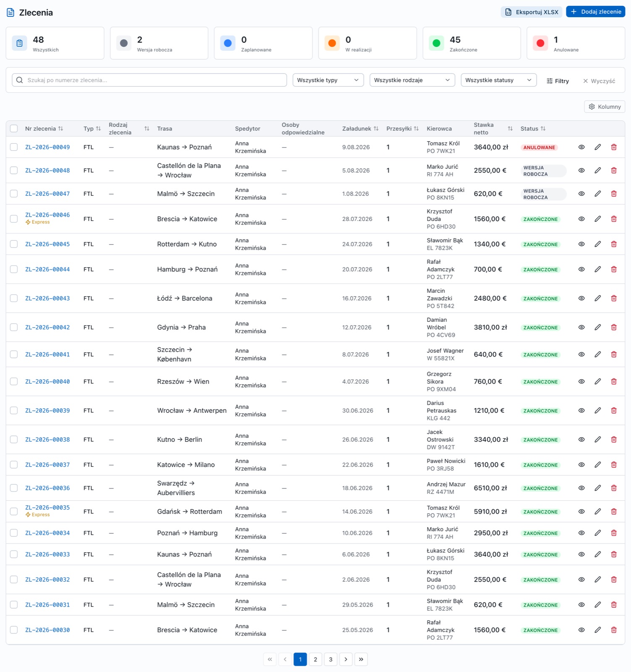Image resolution: width=631 pixels, height=672 pixels.
Task: Preview order ZL-2026-00045 via eye icon
Action: (581, 244)
